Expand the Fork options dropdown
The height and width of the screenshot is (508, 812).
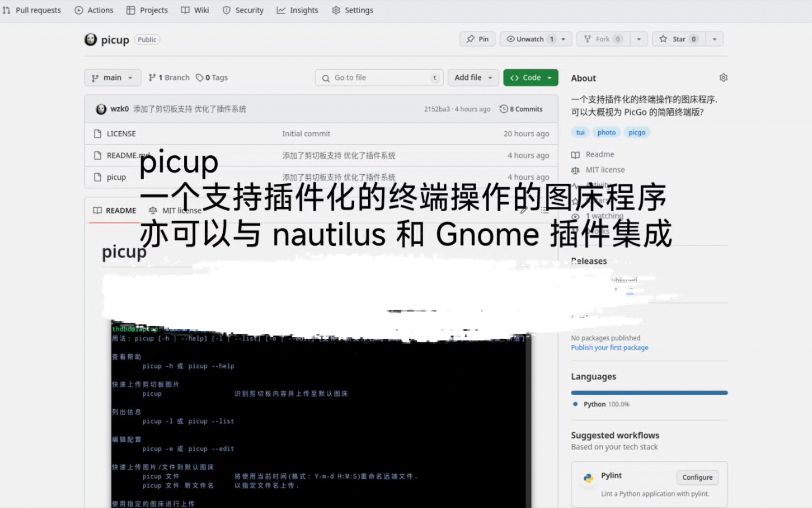pyautogui.click(x=639, y=39)
